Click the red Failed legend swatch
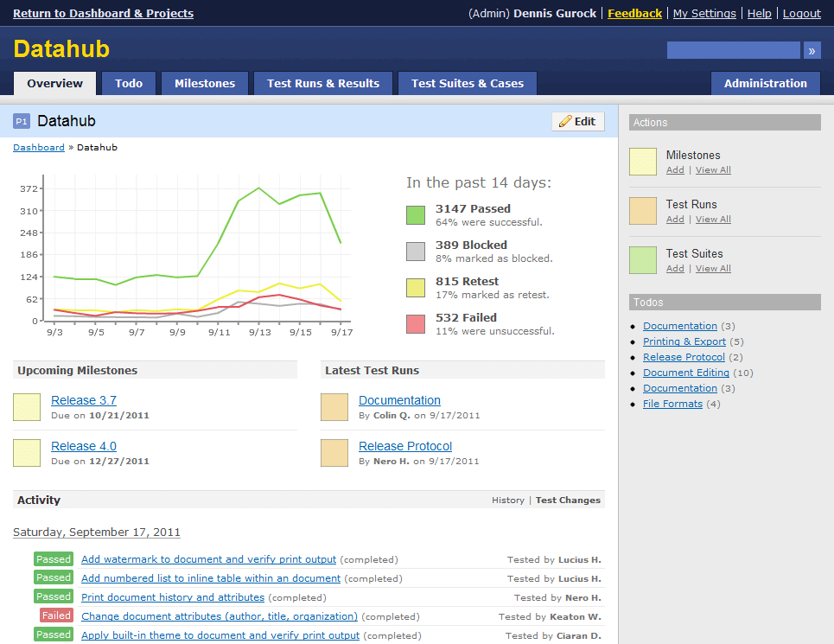The height and width of the screenshot is (644, 834). tap(416, 324)
